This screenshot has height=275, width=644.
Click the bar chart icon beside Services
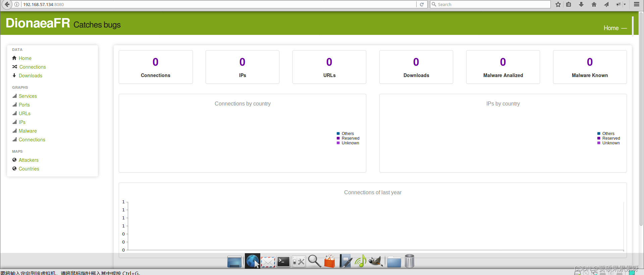(x=14, y=96)
